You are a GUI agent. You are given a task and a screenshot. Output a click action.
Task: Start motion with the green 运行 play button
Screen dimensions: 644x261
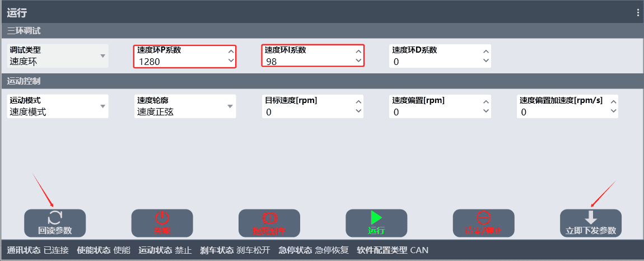[x=376, y=223]
